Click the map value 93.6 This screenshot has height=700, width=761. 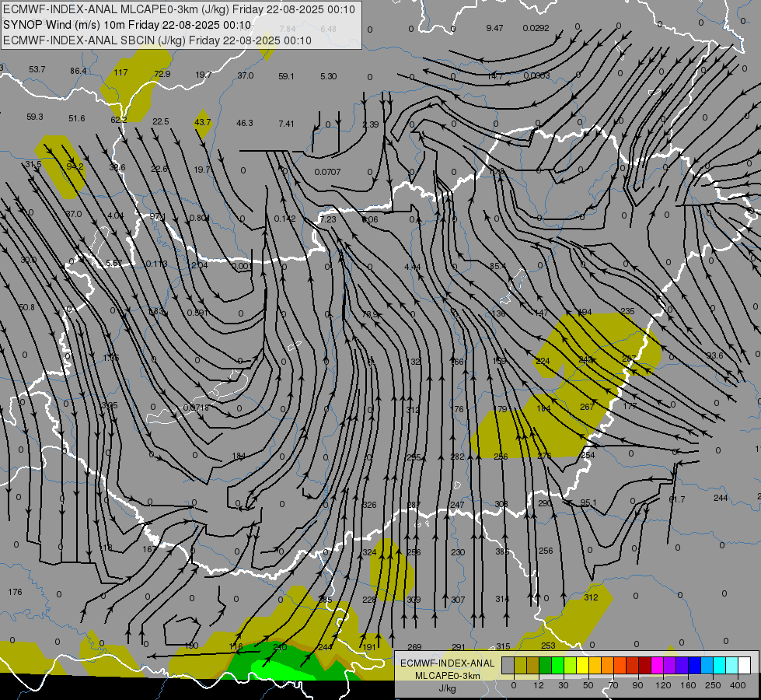(x=715, y=355)
